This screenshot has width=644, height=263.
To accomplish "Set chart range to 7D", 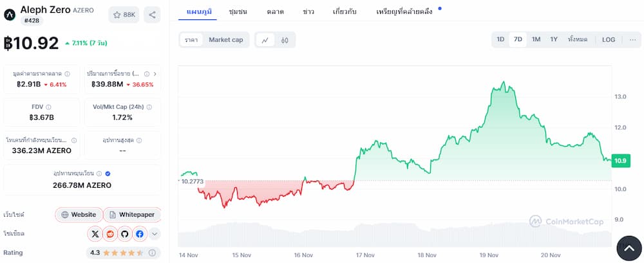I will [518, 40].
